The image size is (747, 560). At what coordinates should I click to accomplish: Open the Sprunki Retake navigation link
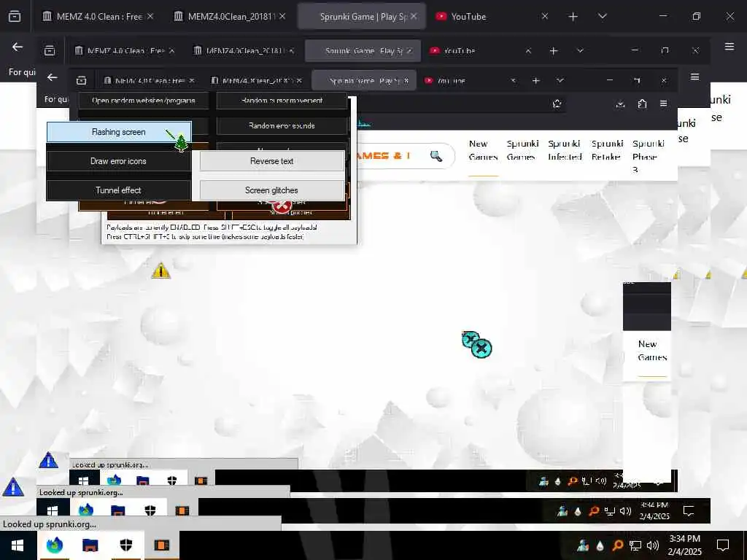tap(607, 150)
